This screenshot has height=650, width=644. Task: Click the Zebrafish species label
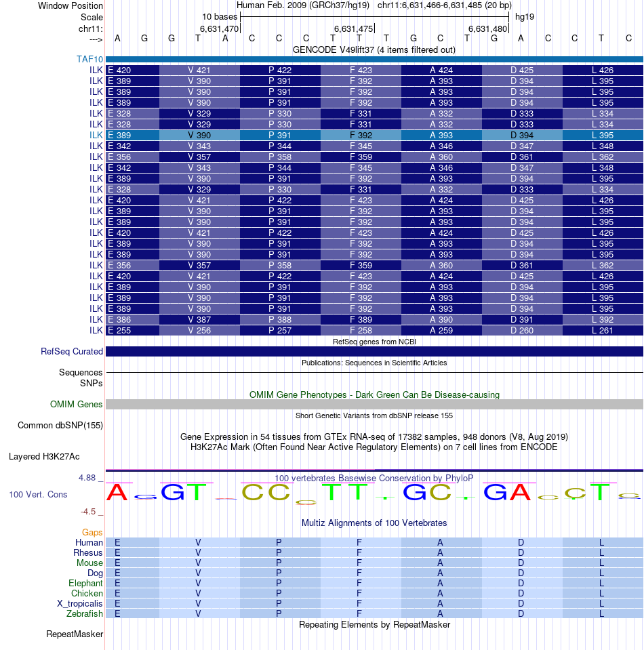click(x=85, y=613)
